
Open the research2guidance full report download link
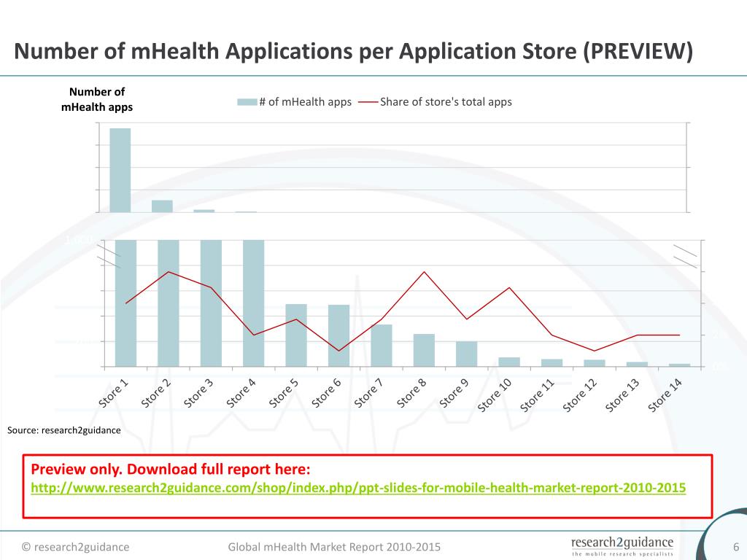point(358,488)
